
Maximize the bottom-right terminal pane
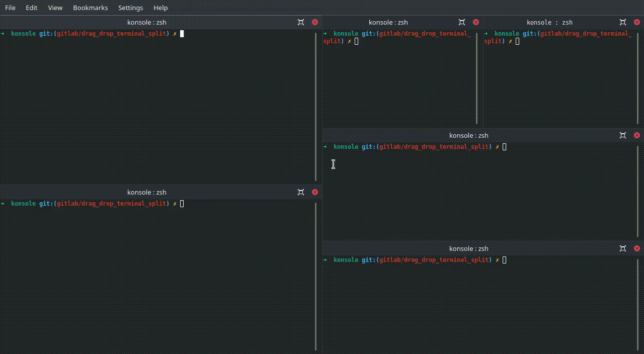[623, 248]
